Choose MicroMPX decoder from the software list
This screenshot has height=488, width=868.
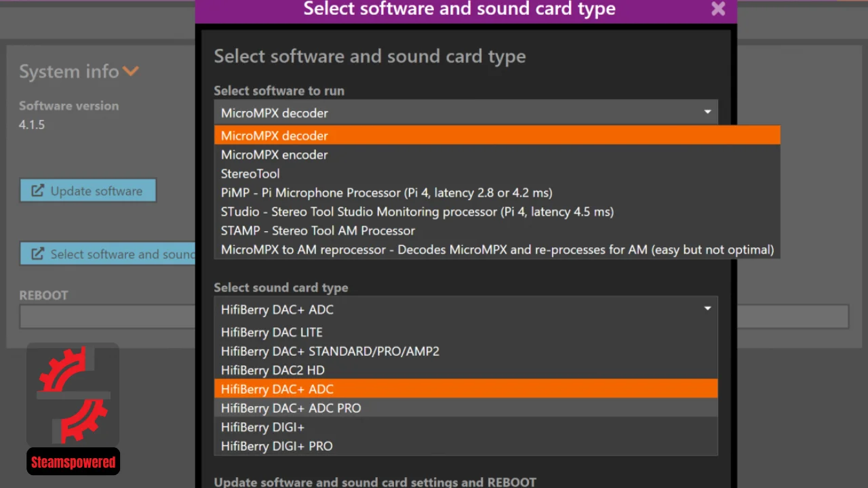click(497, 136)
